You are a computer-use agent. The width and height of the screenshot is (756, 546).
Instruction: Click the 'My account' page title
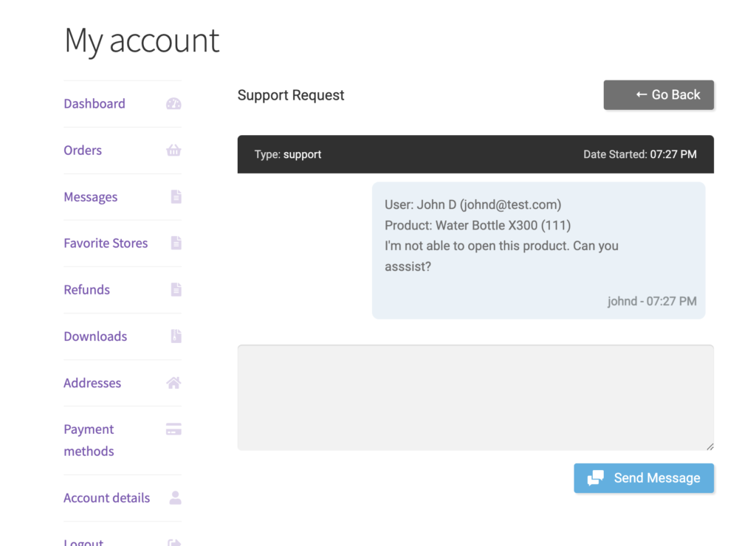click(x=142, y=41)
